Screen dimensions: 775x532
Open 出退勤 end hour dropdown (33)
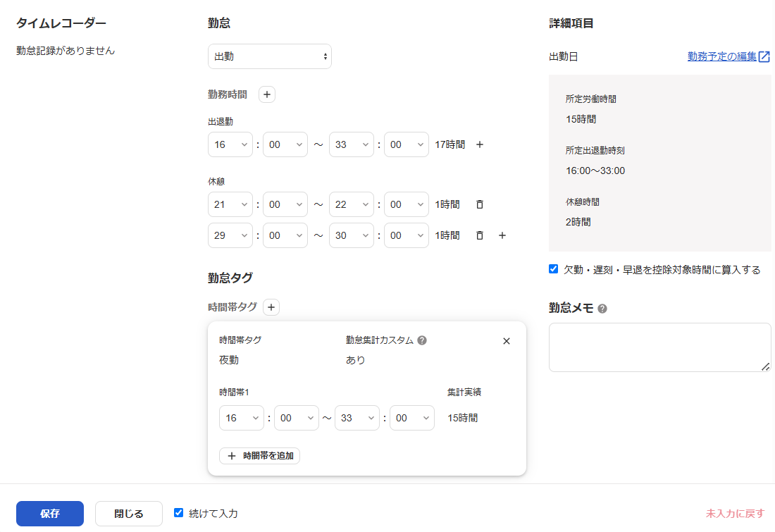pos(352,144)
